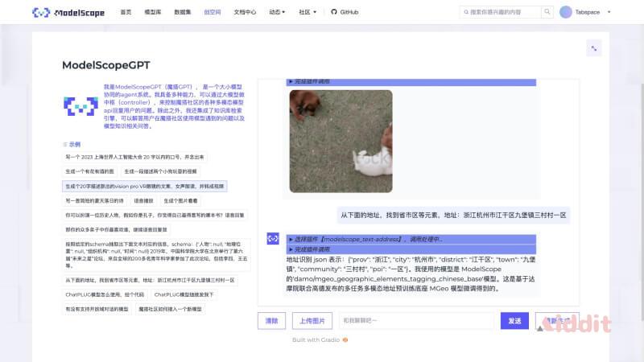Click the 发送 send button

[514, 320]
